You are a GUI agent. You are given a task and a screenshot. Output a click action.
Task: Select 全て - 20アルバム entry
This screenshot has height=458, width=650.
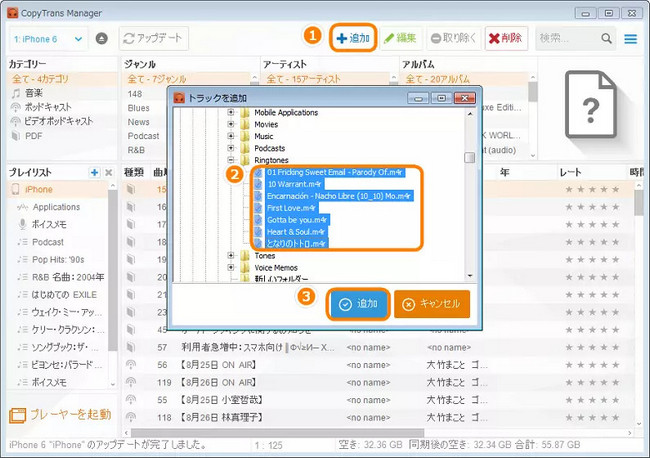[x=438, y=79]
